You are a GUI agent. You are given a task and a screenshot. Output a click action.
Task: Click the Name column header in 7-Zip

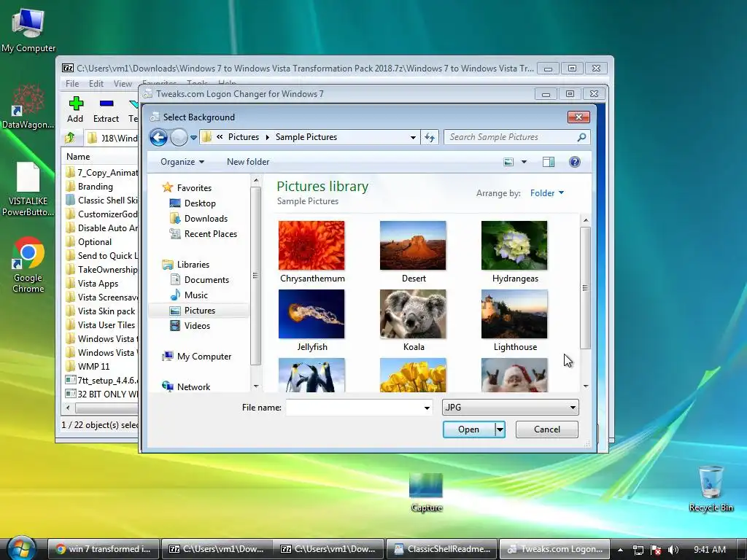[x=78, y=157]
